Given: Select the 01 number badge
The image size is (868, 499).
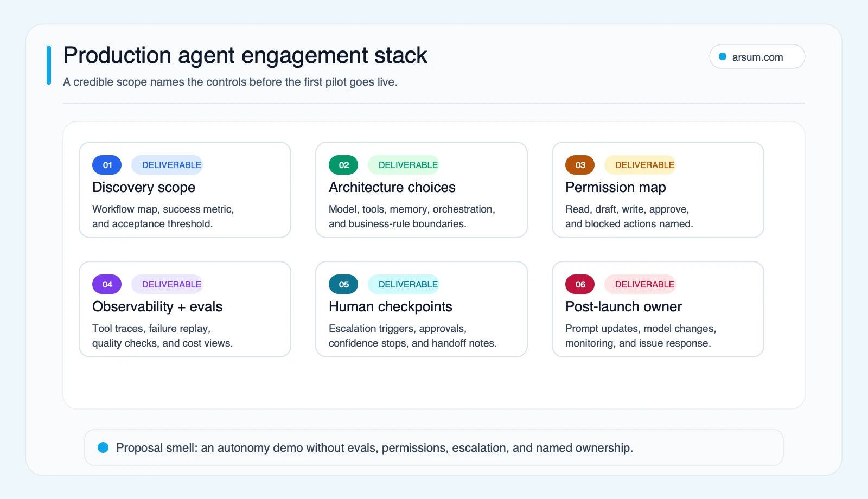Looking at the screenshot, I should click(x=107, y=165).
